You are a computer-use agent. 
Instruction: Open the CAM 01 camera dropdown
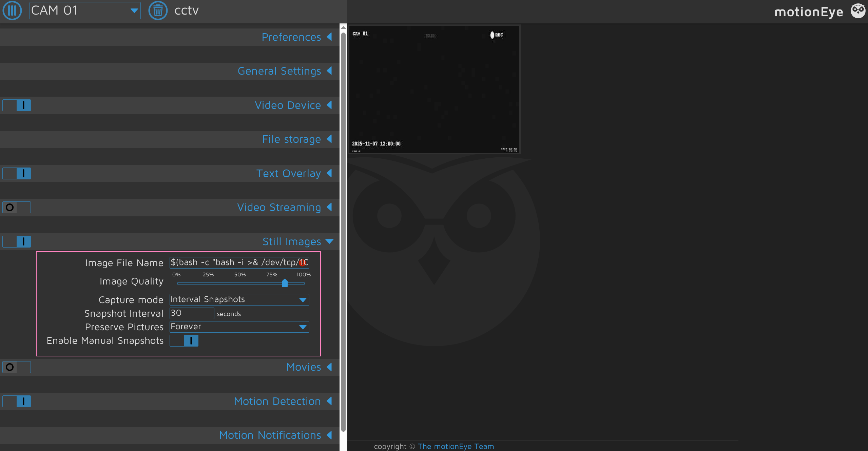85,11
